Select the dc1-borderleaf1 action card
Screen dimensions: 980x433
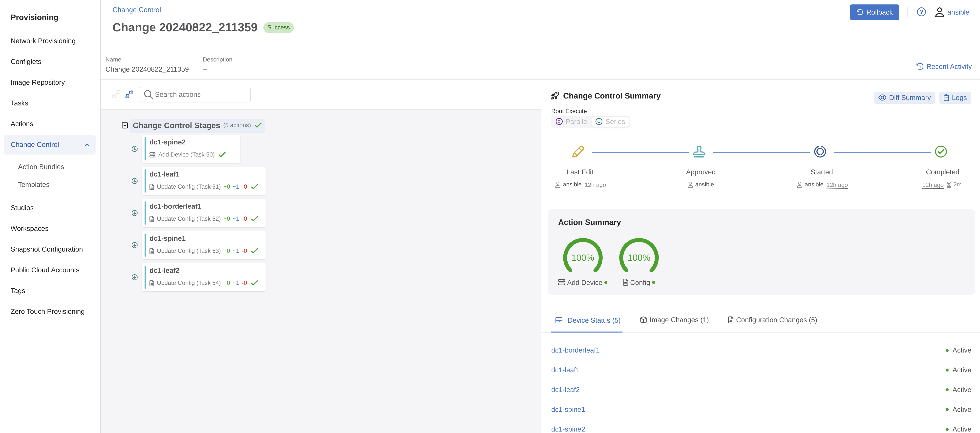pos(204,213)
